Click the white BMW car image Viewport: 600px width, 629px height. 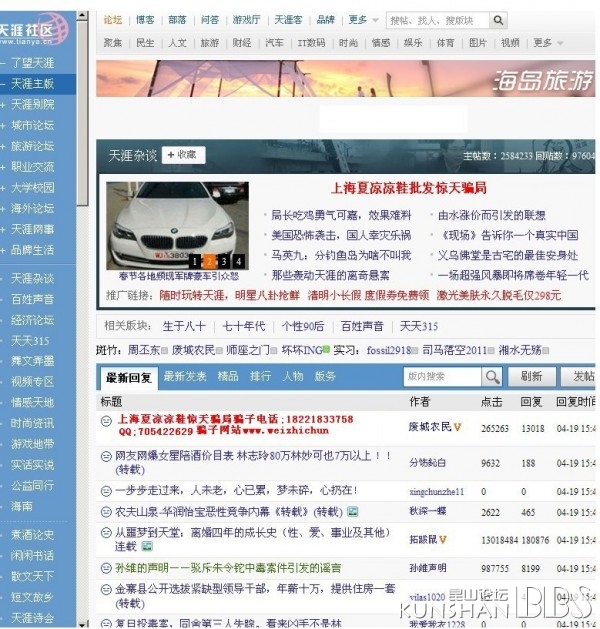pyautogui.click(x=177, y=225)
